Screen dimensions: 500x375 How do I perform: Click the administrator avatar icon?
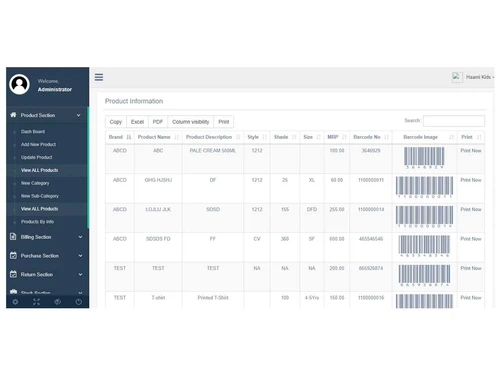tap(19, 84)
